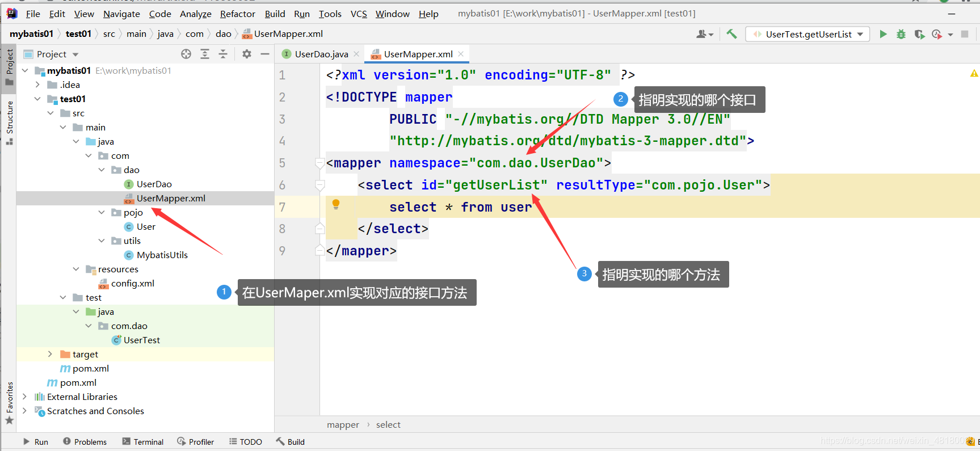Open the Structure side tool window
The width and height of the screenshot is (980, 451).
9,123
